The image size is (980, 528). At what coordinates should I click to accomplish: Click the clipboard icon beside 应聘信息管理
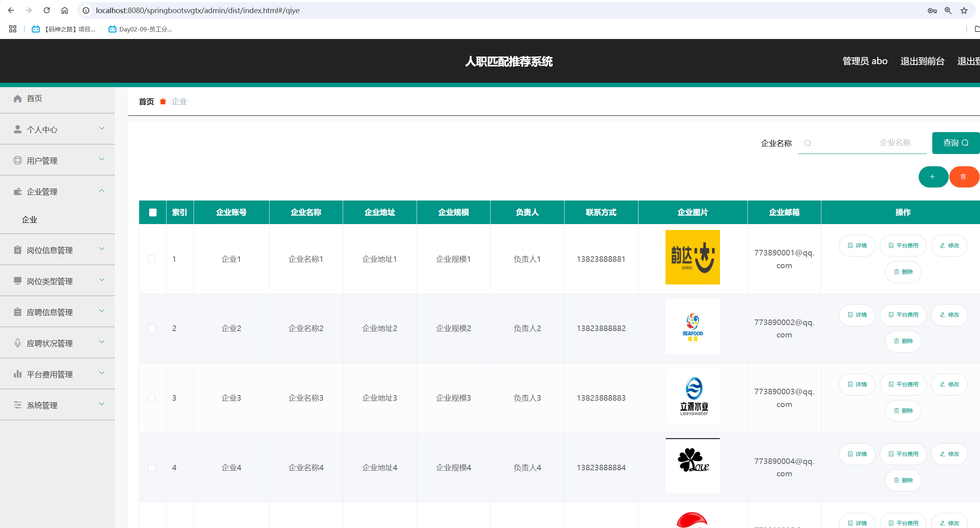pos(17,312)
